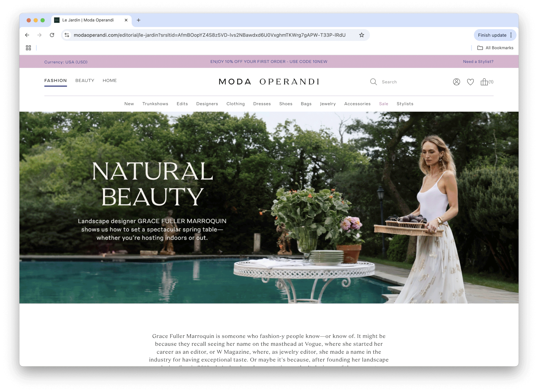This screenshot has height=392, width=538.
Task: Open the Designers menu
Action: pyautogui.click(x=207, y=104)
